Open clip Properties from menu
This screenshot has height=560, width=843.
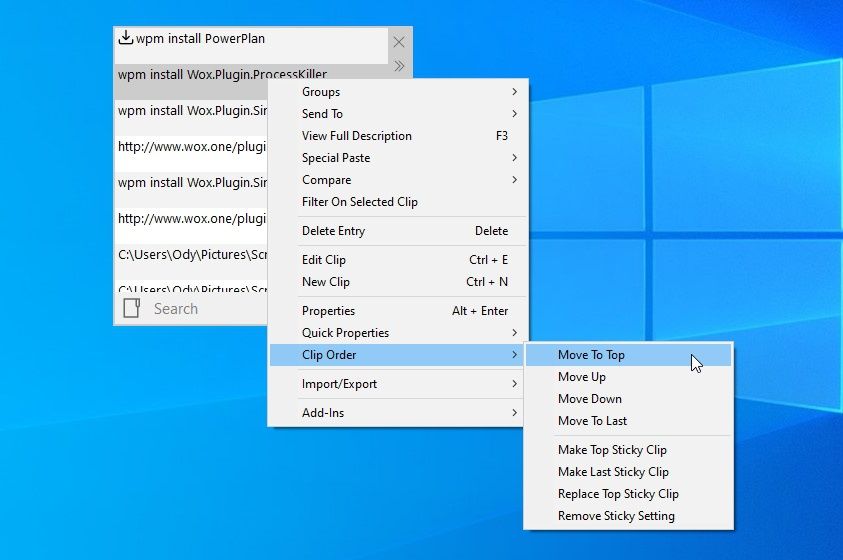pos(398,311)
